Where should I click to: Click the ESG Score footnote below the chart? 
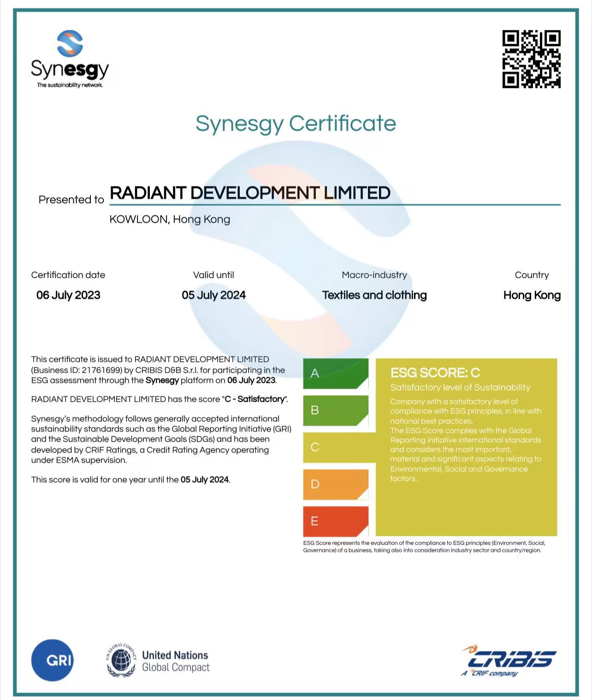point(424,547)
